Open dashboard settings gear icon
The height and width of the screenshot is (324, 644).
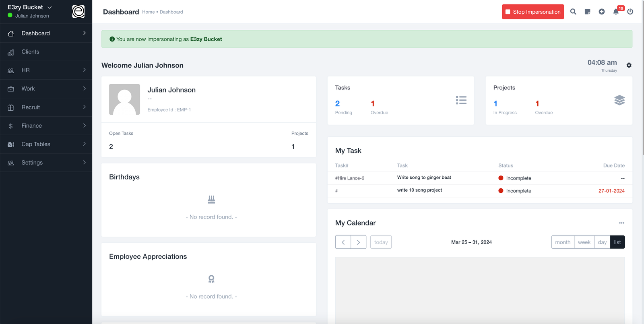tap(629, 65)
